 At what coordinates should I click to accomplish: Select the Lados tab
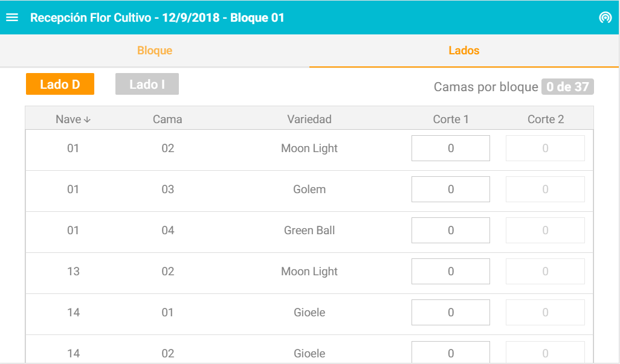(463, 51)
